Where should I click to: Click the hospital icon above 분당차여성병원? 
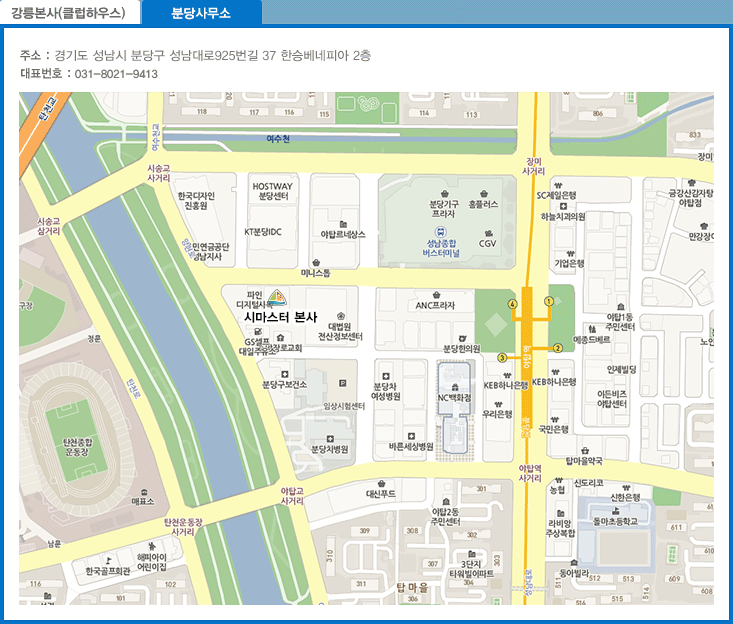click(386, 376)
